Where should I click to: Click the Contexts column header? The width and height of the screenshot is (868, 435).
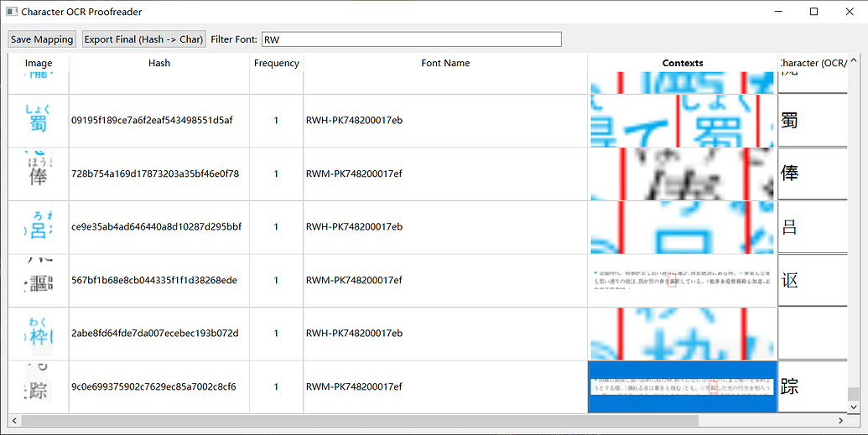pyautogui.click(x=682, y=63)
